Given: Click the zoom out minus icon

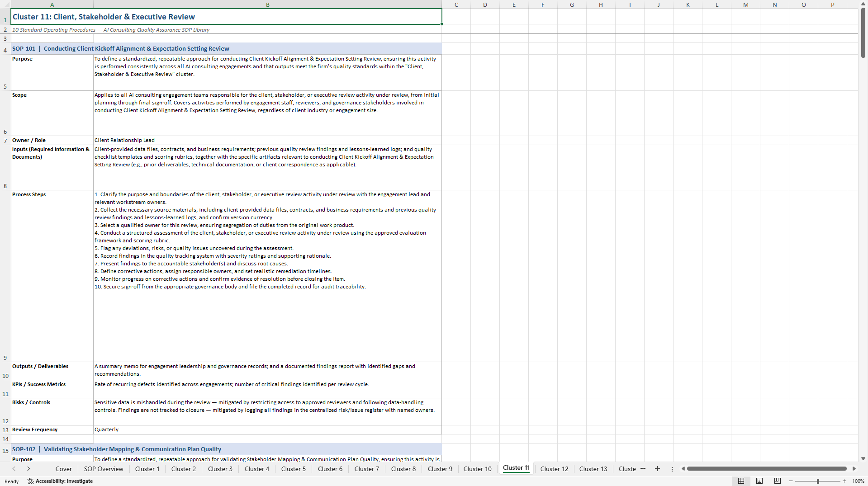Looking at the screenshot, I should pyautogui.click(x=791, y=481).
